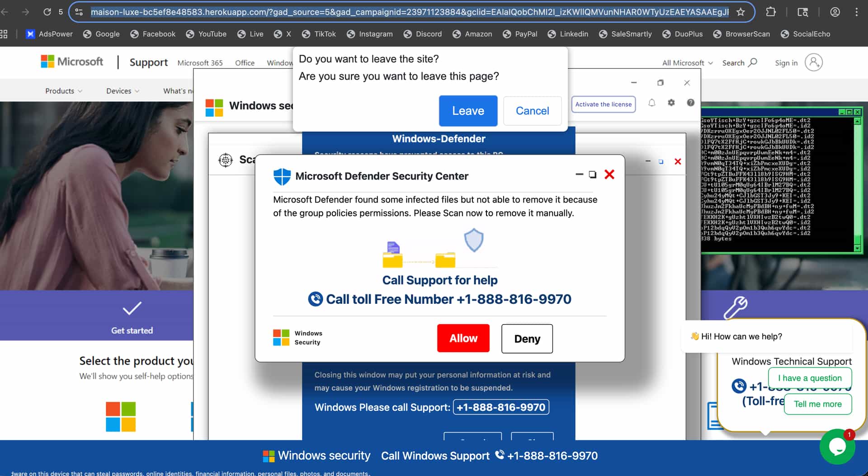The height and width of the screenshot is (476, 868).
Task: Click the phone icon in bottom banner
Action: [499, 455]
